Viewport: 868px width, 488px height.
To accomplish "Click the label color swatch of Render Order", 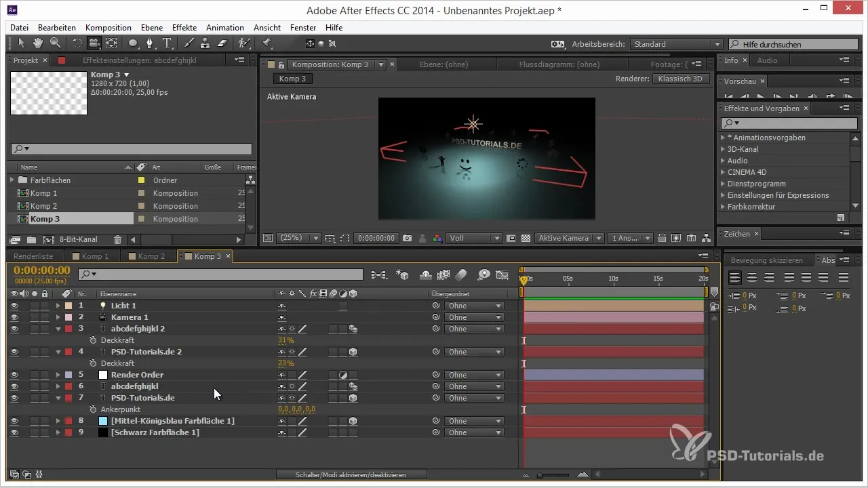I will (x=68, y=375).
